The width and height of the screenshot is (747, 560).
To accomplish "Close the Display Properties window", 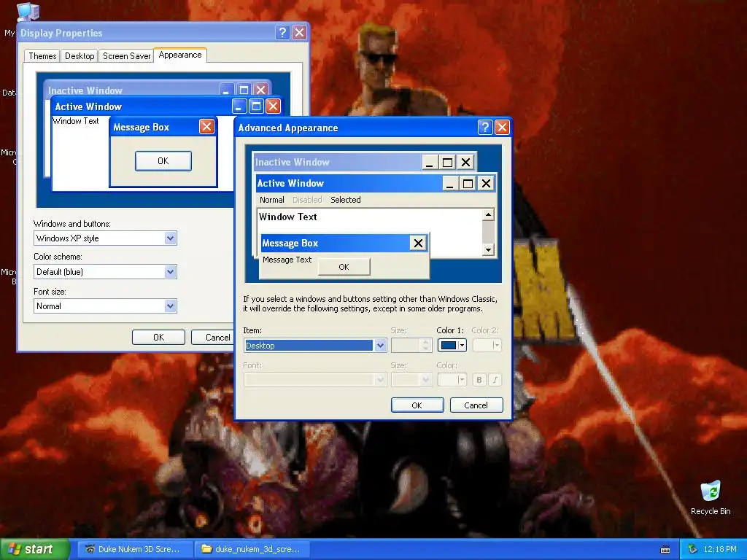I will [299, 32].
